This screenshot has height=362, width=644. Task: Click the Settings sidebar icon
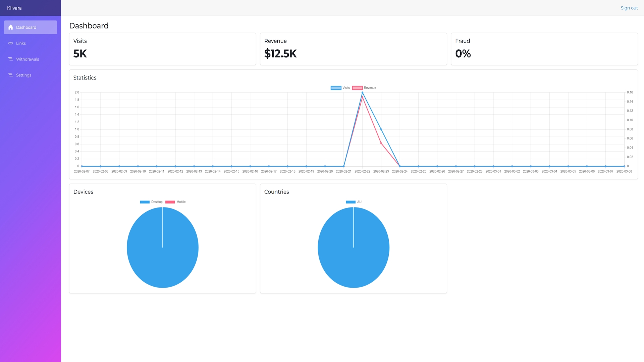(11, 75)
